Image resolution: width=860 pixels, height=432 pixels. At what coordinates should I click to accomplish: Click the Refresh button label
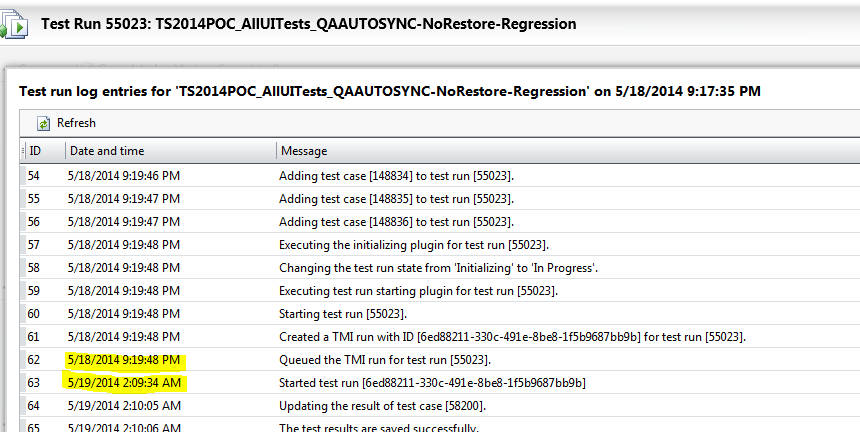click(x=76, y=123)
